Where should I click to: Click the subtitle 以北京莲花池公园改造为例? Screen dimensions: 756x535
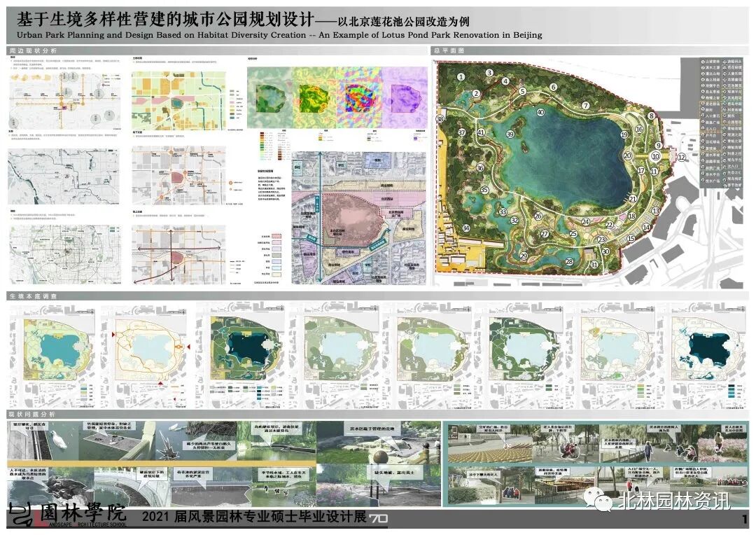(403, 22)
